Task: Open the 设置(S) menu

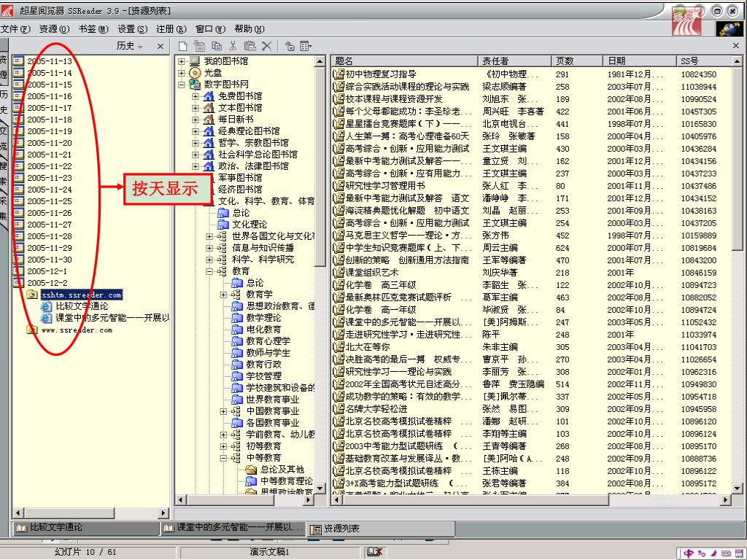Action: (133, 29)
